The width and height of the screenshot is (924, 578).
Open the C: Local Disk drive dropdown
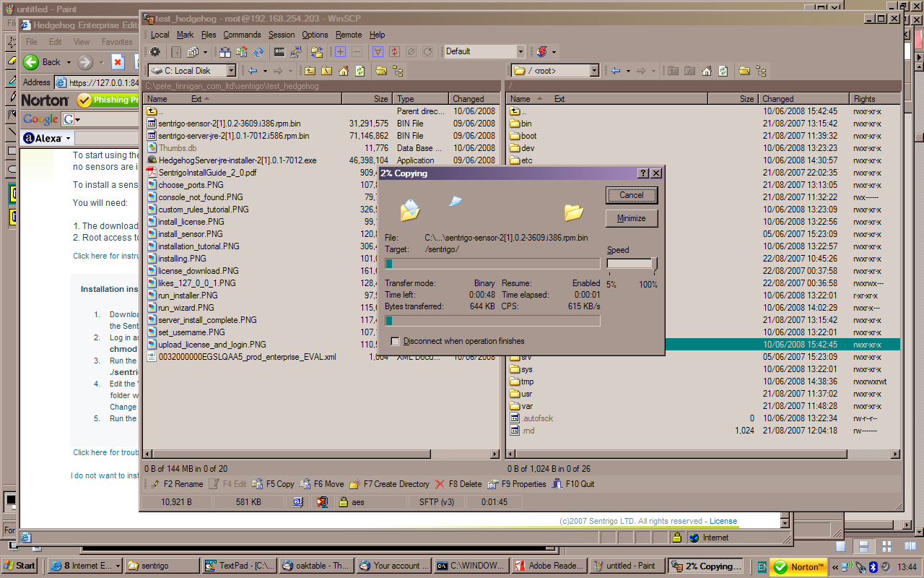click(231, 71)
